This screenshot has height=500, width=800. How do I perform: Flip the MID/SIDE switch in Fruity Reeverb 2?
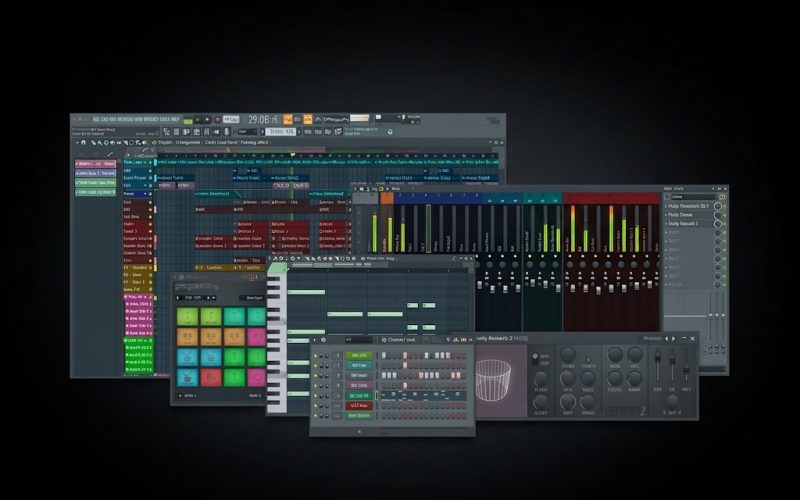pos(535,360)
